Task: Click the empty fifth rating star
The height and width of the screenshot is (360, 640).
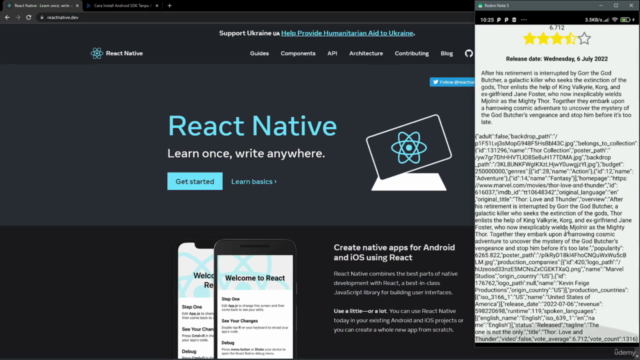Action: [584, 39]
